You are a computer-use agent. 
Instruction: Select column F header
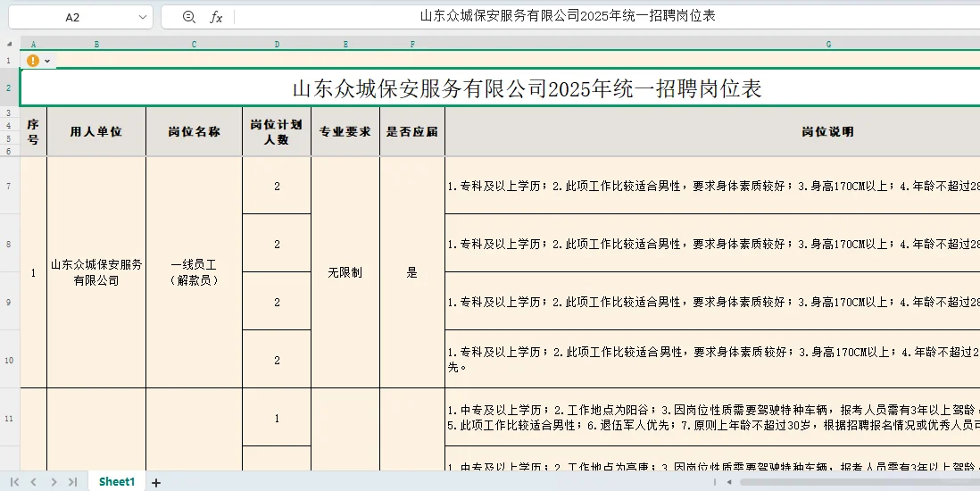pos(412,44)
